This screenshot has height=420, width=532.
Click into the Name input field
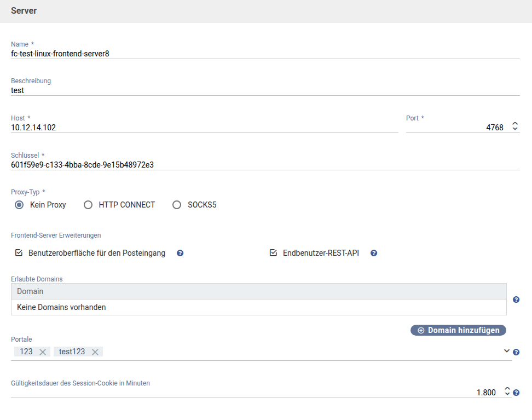[x=265, y=54]
